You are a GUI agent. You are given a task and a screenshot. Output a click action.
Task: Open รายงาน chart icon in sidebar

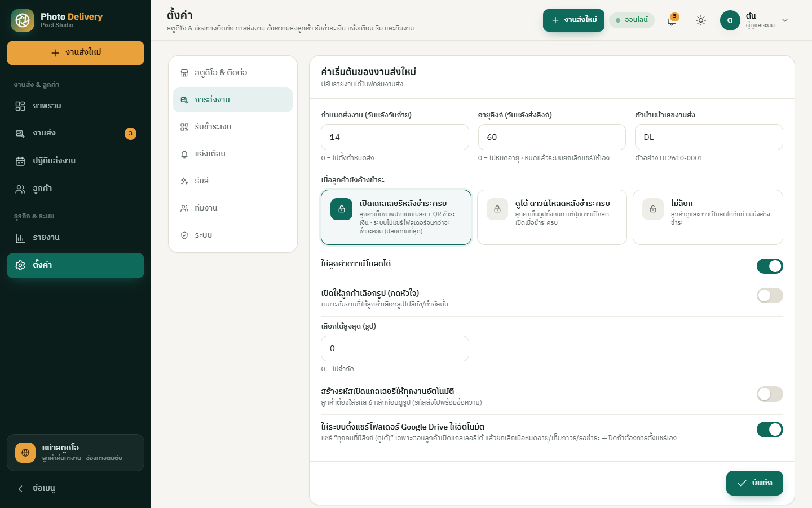coord(20,238)
